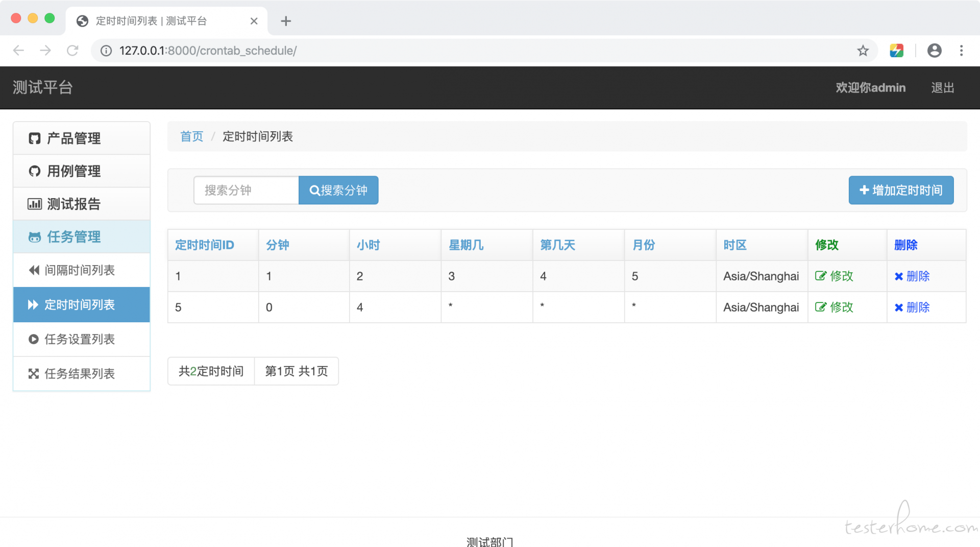Image resolution: width=980 pixels, height=547 pixels.
Task: Click the 增加定时时间 button
Action: click(x=901, y=191)
